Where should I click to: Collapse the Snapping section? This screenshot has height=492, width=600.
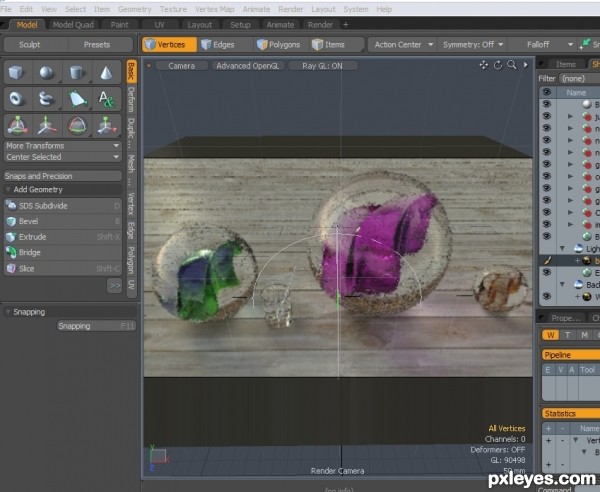[8, 312]
